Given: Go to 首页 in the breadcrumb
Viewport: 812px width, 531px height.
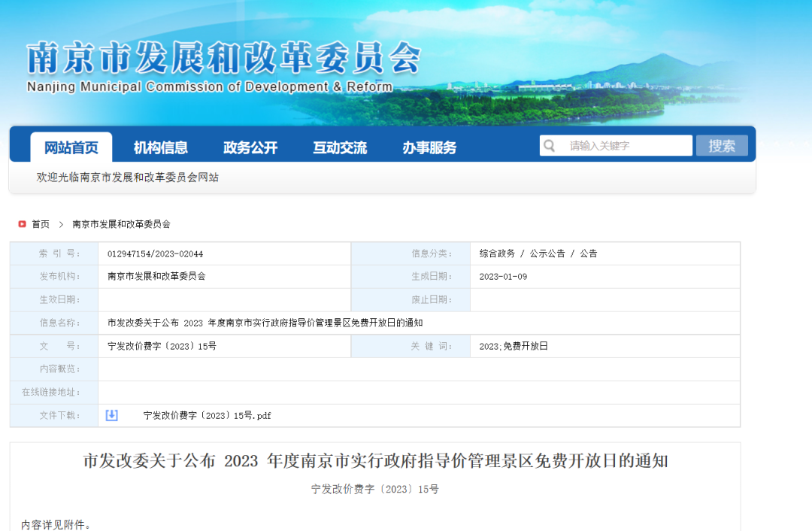Looking at the screenshot, I should pos(41,224).
